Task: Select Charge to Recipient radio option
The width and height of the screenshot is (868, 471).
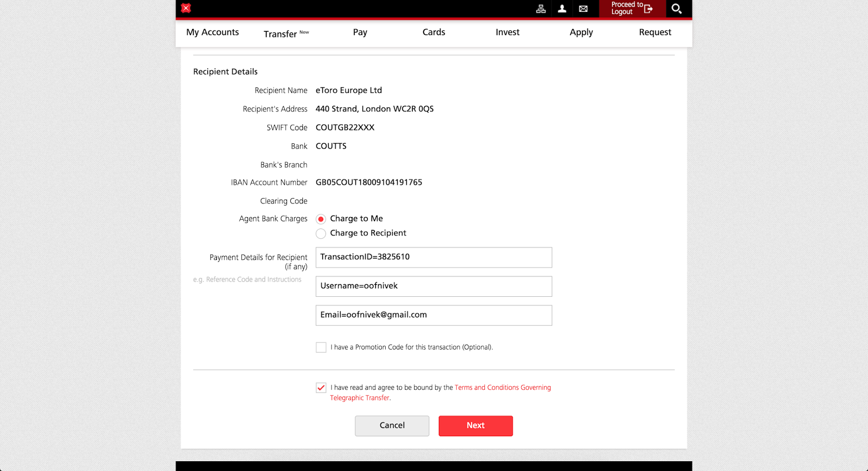Action: [x=321, y=234]
